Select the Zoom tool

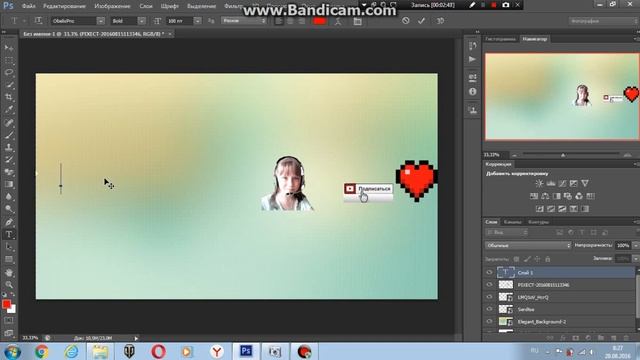[9, 284]
